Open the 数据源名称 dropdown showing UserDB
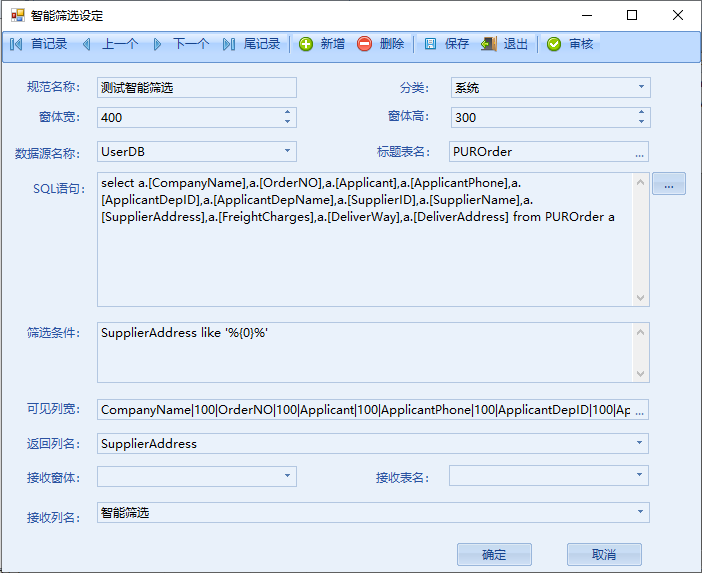This screenshot has width=702, height=573. (x=287, y=151)
